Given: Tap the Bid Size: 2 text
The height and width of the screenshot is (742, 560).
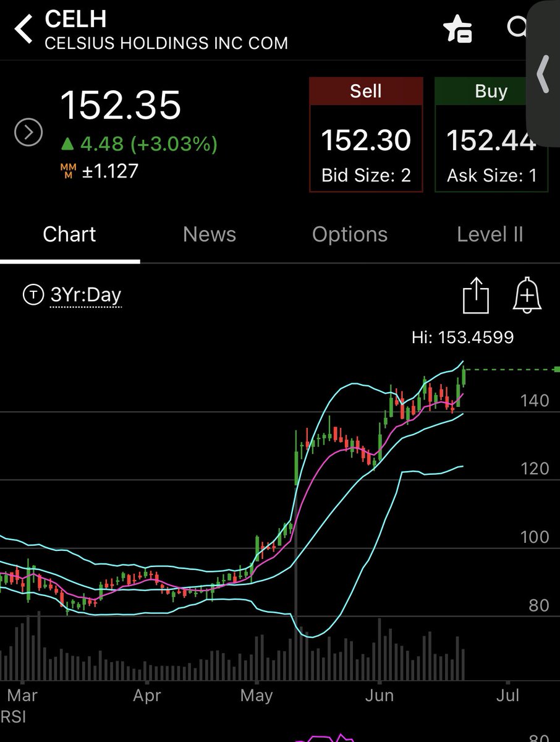Looking at the screenshot, I should click(366, 176).
